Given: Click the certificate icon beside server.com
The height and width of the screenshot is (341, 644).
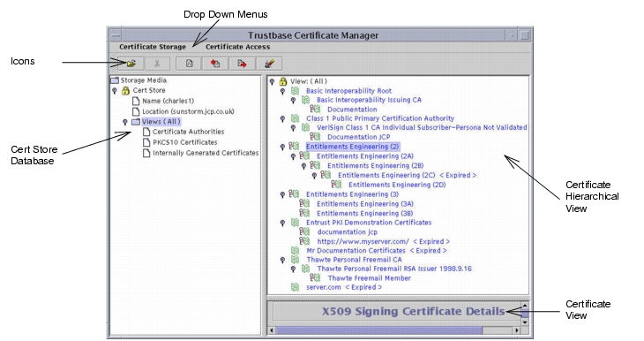Looking at the screenshot, I should coord(296,287).
